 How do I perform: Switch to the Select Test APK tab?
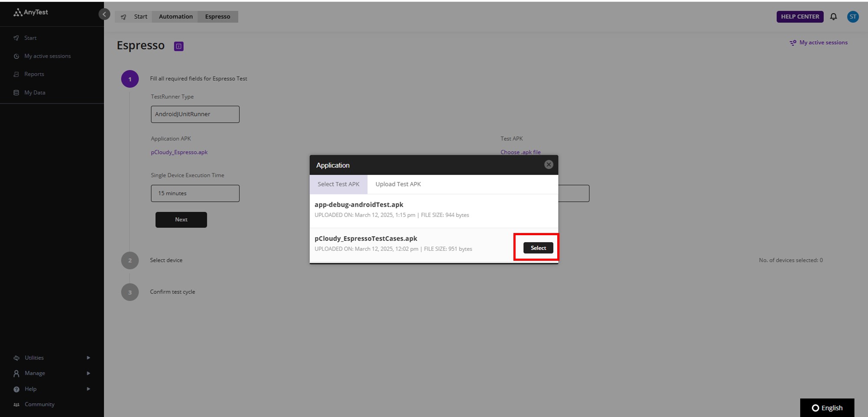coord(339,184)
